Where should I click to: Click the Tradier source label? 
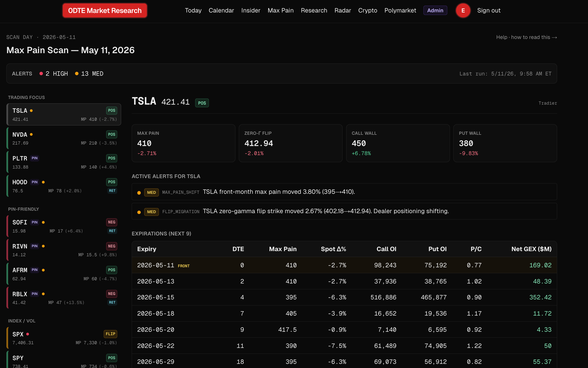point(548,103)
